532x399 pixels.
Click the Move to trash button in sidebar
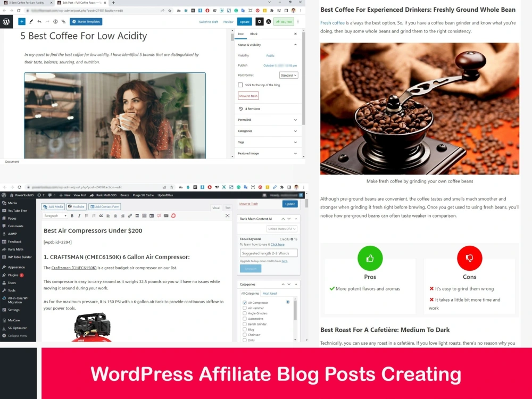point(248,96)
